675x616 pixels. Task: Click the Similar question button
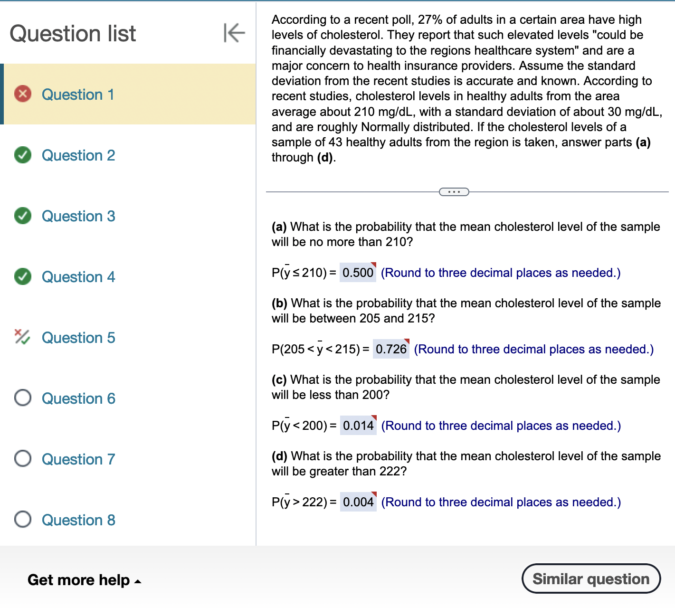coord(590,578)
